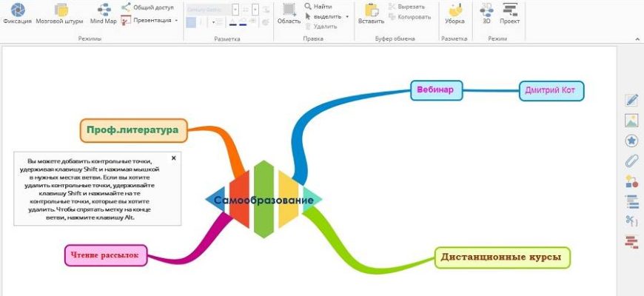Open the star icons panel in sidebar
This screenshot has width=644, height=296.
pyautogui.click(x=631, y=141)
